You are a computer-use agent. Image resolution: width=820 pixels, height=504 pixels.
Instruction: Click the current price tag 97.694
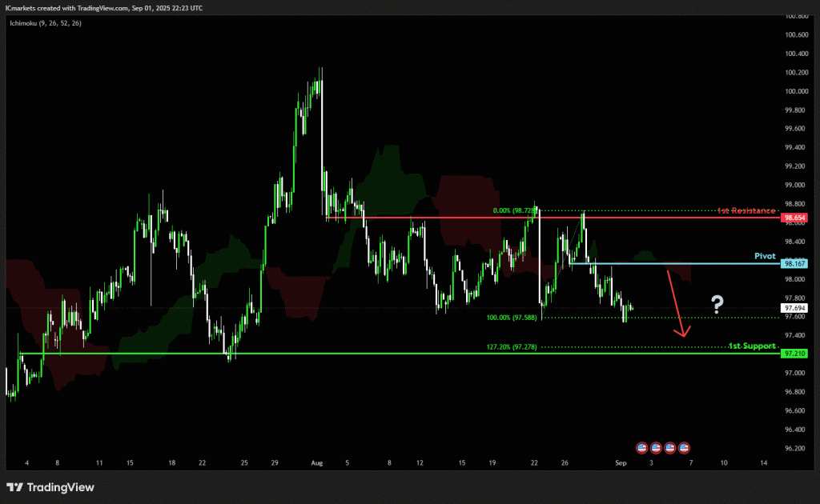[794, 308]
